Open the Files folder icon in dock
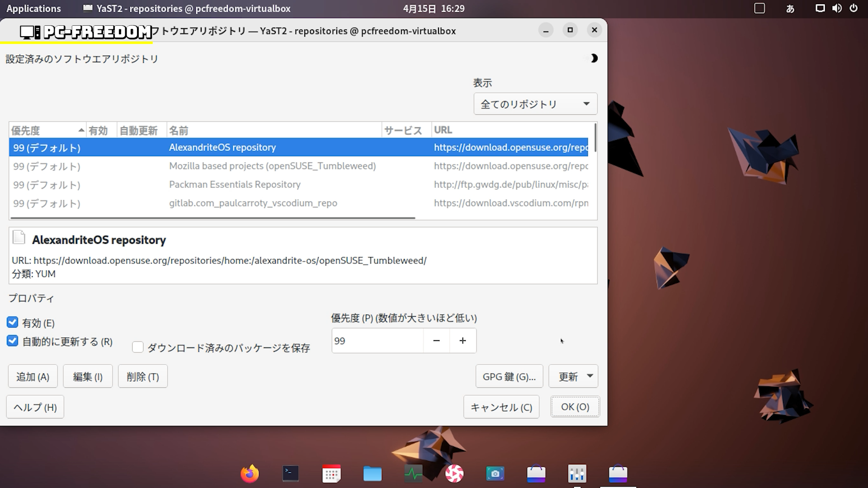The height and width of the screenshot is (488, 868). (373, 474)
